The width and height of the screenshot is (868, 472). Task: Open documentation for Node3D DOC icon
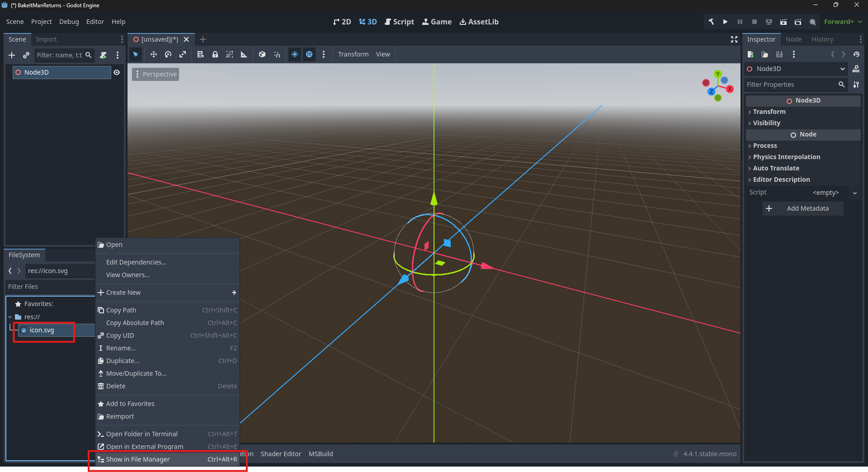(856, 69)
